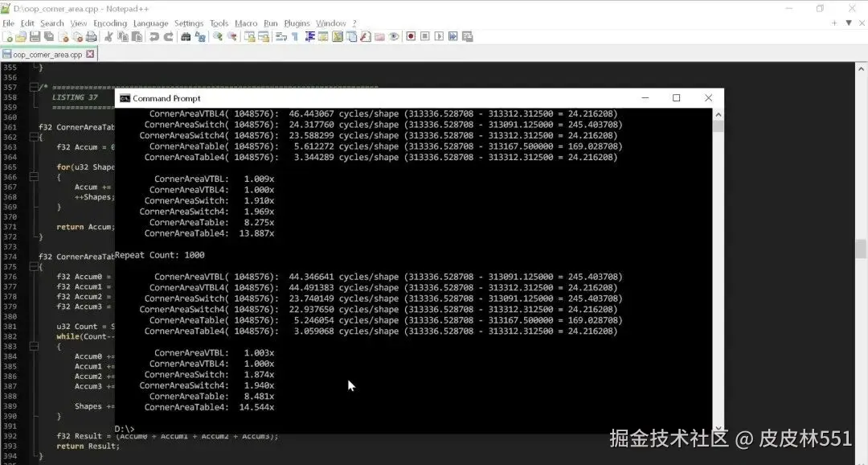Select the oop_corner_area.cpp tab
868x465 pixels.
tap(47, 55)
